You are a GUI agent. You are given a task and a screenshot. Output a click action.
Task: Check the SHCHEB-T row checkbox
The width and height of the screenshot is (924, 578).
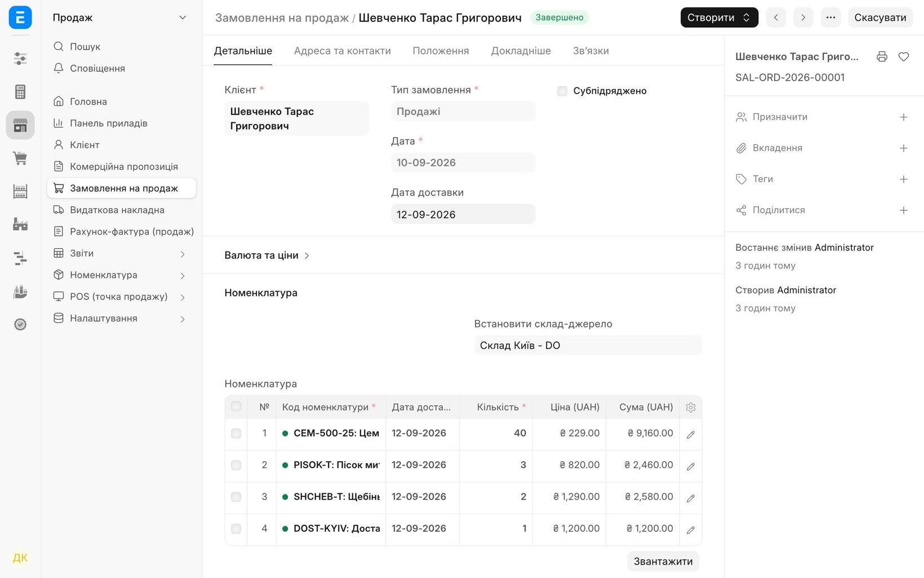tap(236, 497)
